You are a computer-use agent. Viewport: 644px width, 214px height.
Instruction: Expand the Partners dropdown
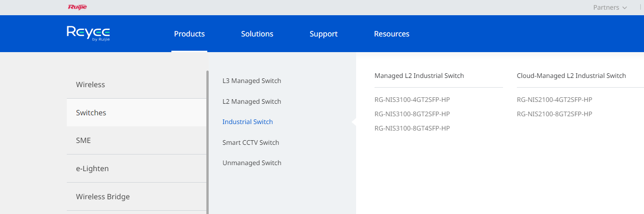click(x=610, y=7)
